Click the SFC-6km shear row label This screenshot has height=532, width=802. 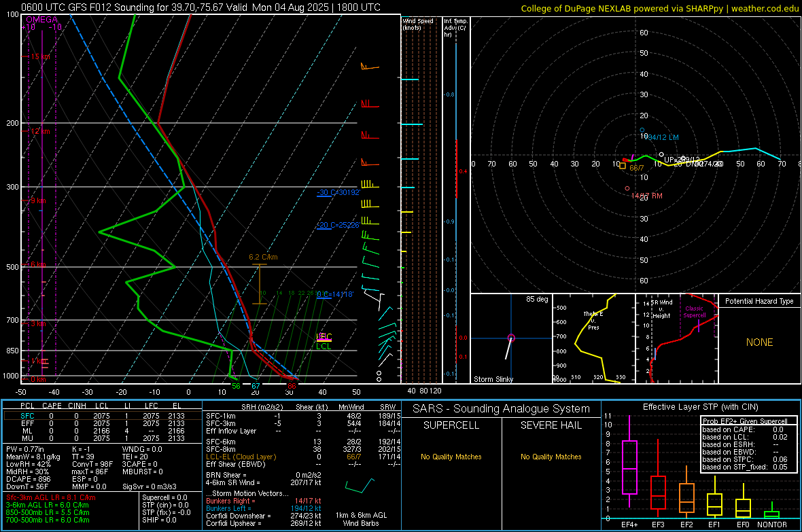click(221, 442)
